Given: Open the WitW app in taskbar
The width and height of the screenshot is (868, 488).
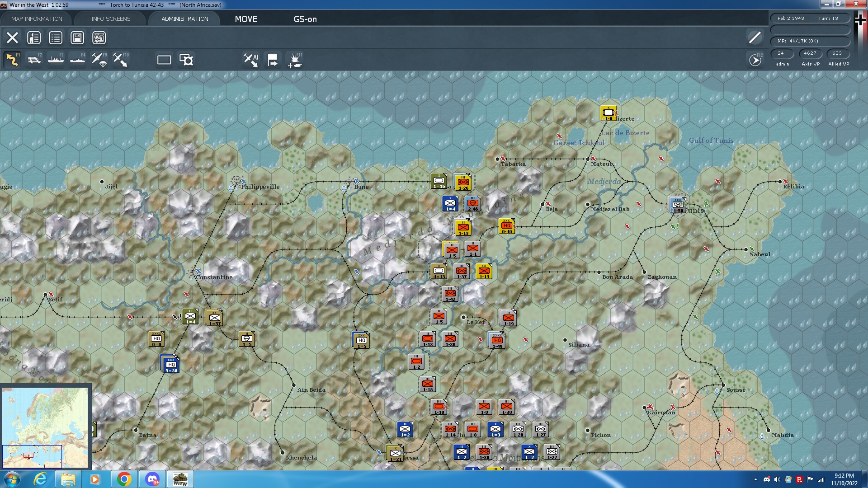Looking at the screenshot, I should coord(180,479).
